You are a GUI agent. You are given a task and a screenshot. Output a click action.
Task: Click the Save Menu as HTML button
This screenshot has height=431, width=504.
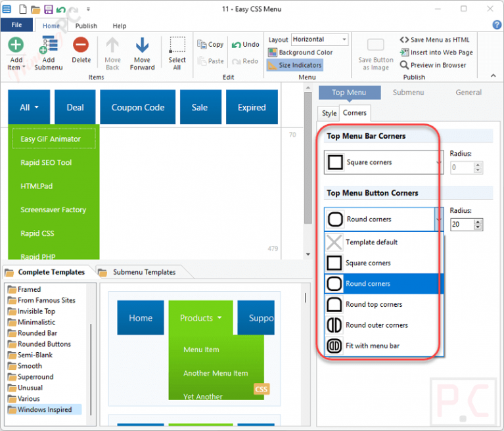tap(434, 40)
